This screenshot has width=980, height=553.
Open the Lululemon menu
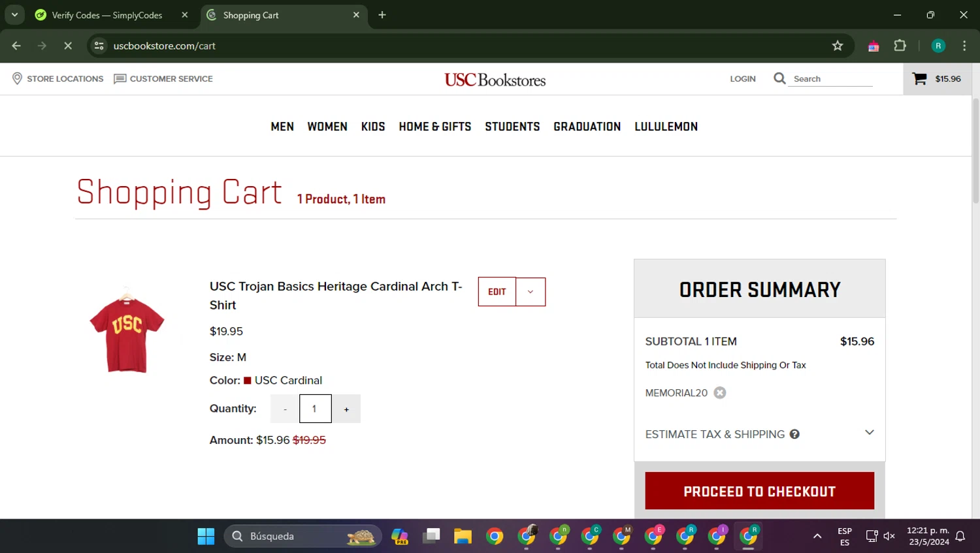coord(666,127)
